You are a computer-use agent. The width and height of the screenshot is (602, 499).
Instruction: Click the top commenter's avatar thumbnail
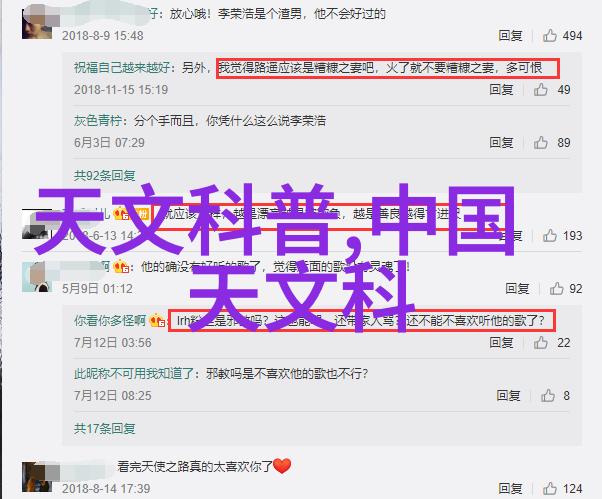37,25
